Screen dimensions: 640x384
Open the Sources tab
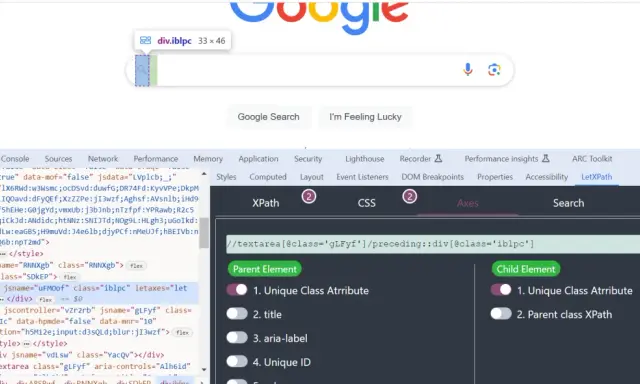click(x=58, y=159)
